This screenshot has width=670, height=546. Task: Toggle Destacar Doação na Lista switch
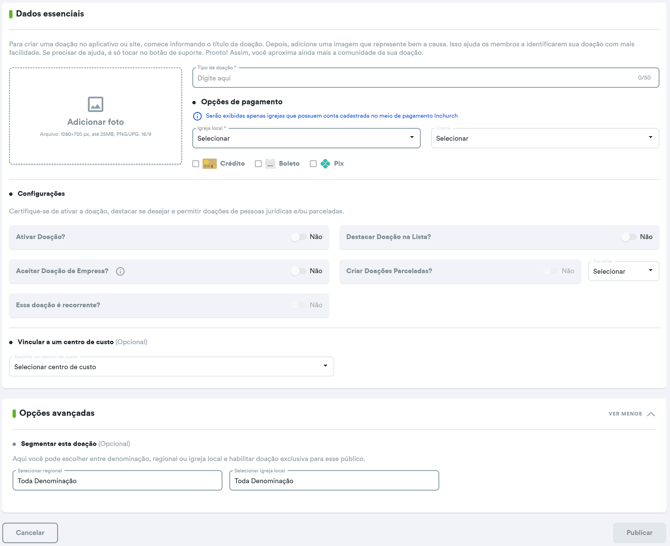pyautogui.click(x=628, y=237)
